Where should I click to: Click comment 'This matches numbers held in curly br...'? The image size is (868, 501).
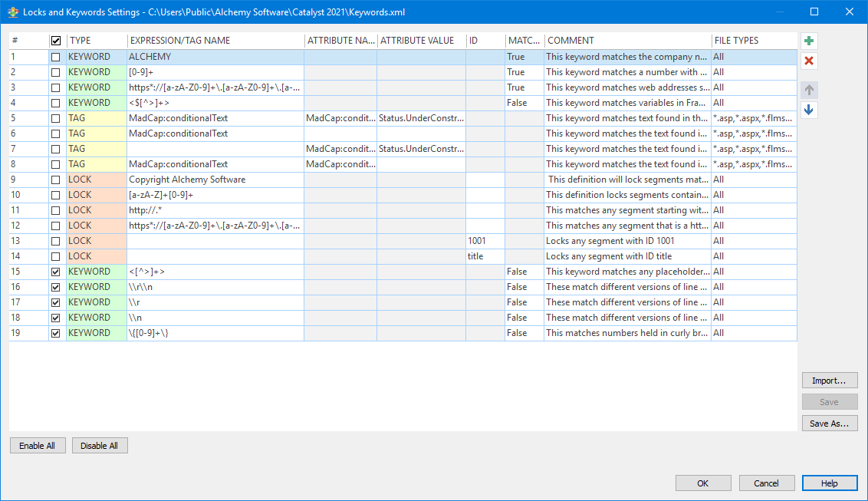coord(627,333)
